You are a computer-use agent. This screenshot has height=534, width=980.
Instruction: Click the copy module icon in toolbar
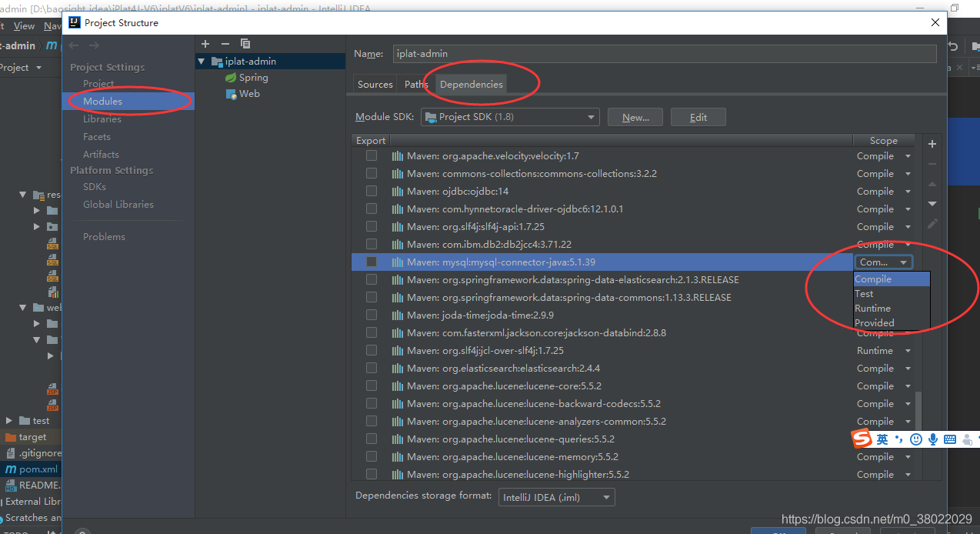point(245,44)
